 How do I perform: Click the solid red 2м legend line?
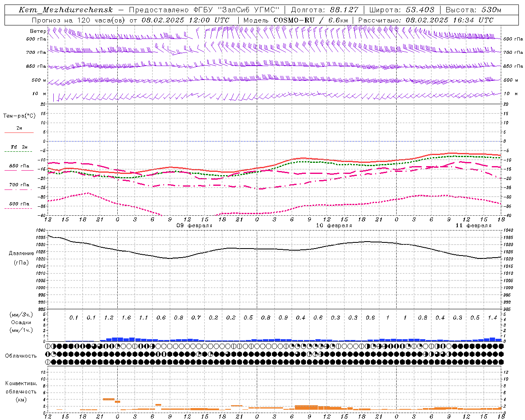pyautogui.click(x=19, y=132)
